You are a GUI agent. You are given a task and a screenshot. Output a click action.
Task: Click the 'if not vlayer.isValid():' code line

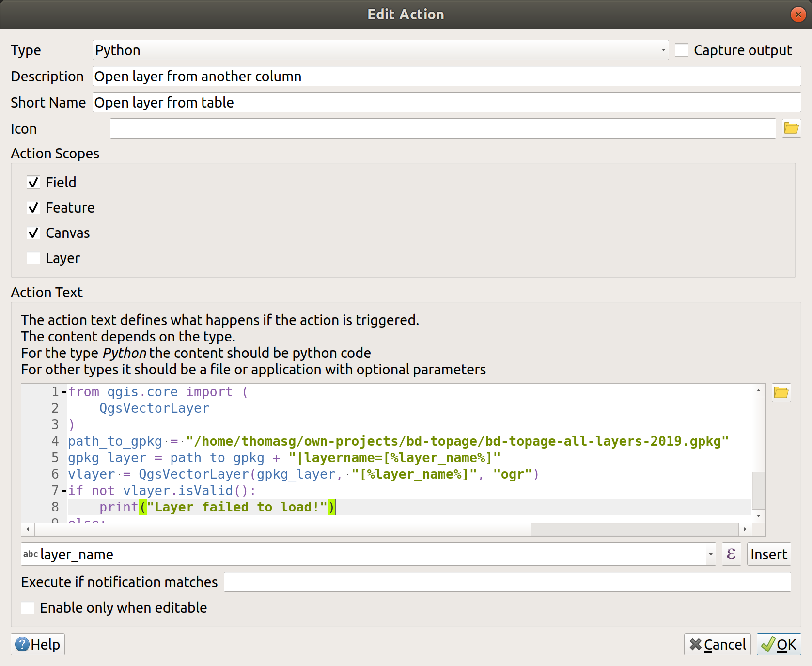coord(162,491)
